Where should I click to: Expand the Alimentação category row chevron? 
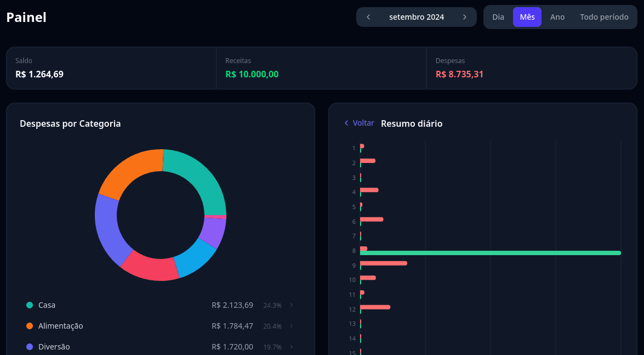point(292,326)
